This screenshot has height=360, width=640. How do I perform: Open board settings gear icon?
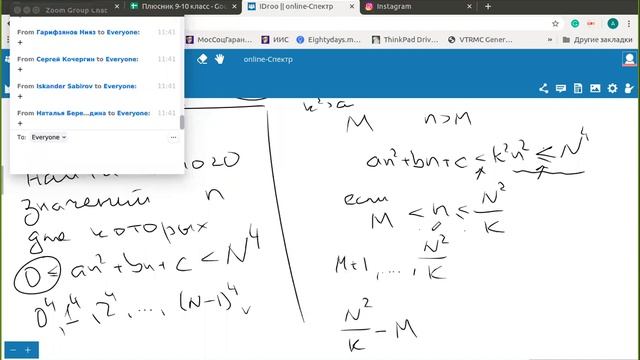[x=612, y=88]
